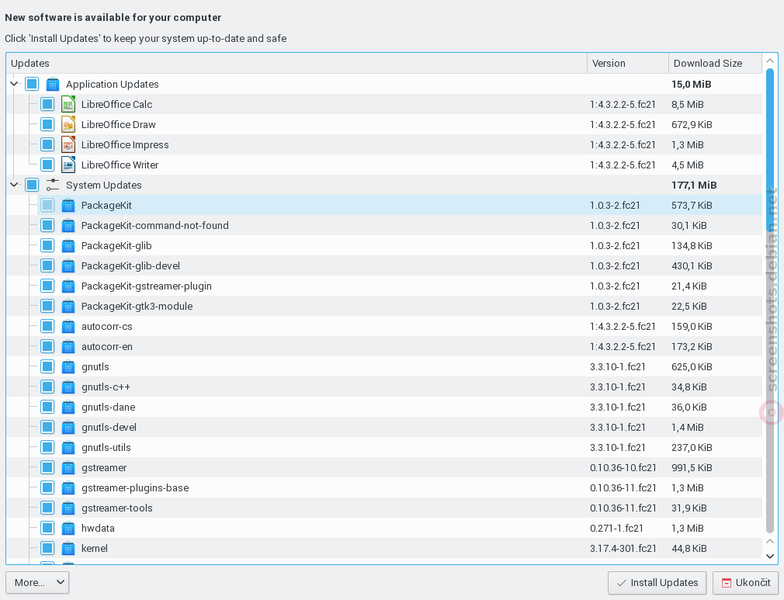The image size is (784, 600).
Task: Click the hwdata version 0.271-1.fc21 cell
Action: [616, 528]
